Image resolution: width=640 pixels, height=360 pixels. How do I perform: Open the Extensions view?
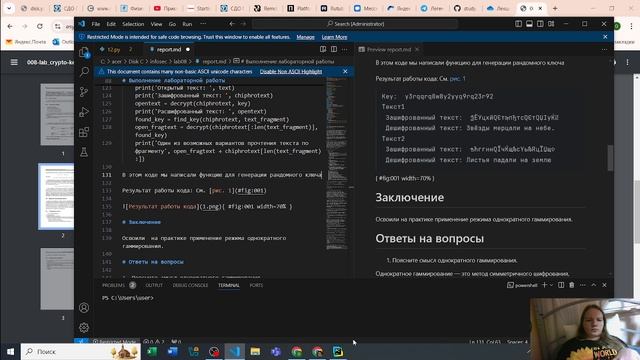click(84, 132)
